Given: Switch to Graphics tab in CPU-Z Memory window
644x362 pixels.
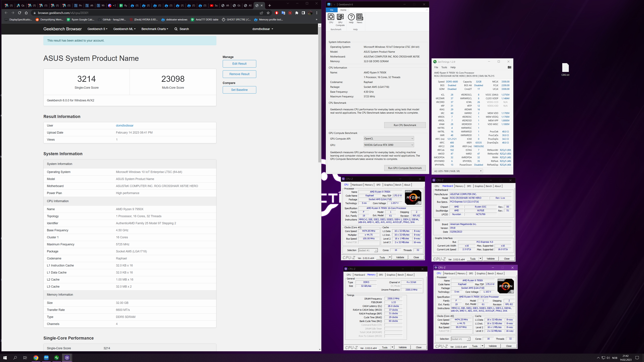Looking at the screenshot, I should tap(391, 275).
